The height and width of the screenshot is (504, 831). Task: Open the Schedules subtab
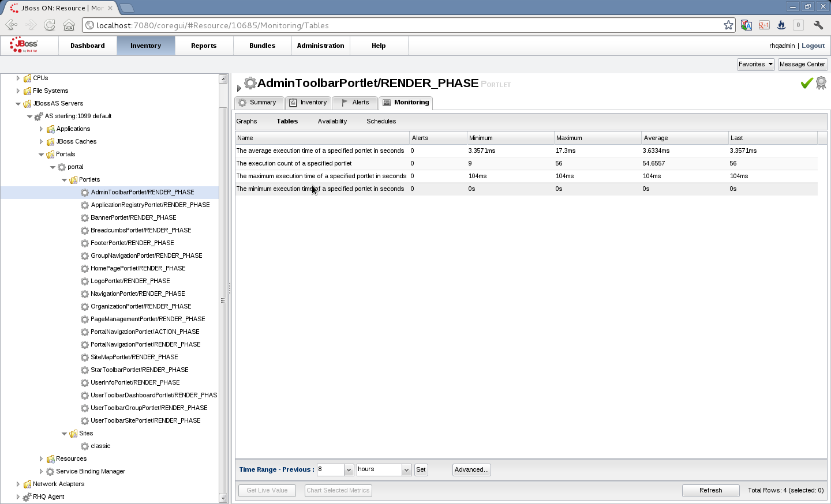click(381, 121)
